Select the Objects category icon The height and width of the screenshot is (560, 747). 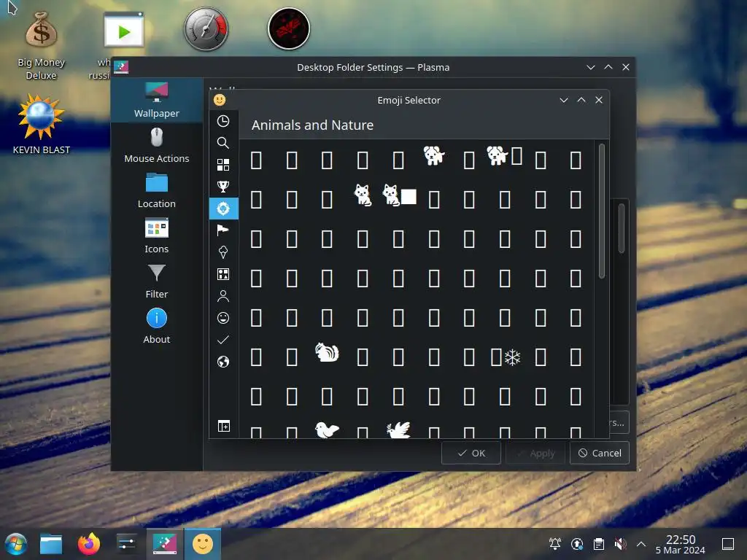(x=223, y=274)
